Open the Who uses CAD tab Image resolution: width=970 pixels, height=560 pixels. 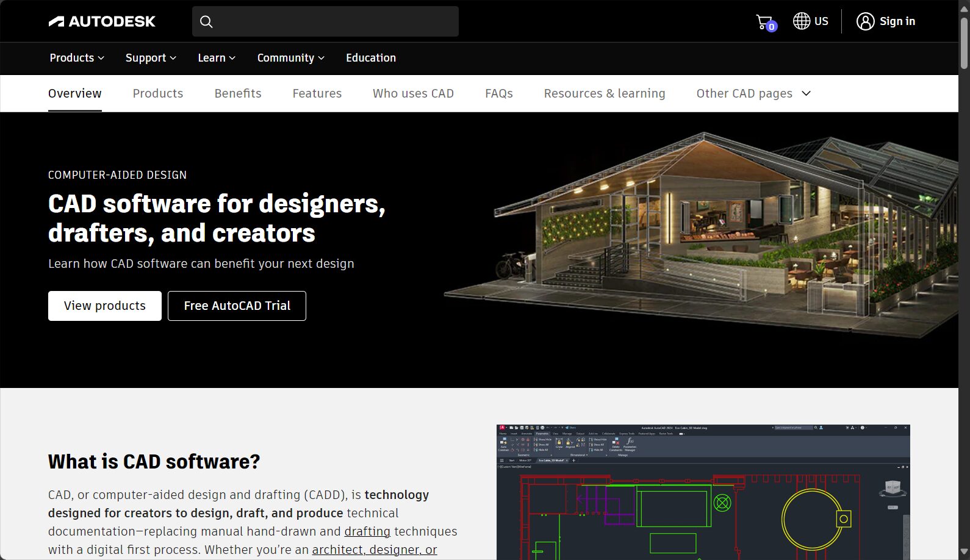coord(414,93)
